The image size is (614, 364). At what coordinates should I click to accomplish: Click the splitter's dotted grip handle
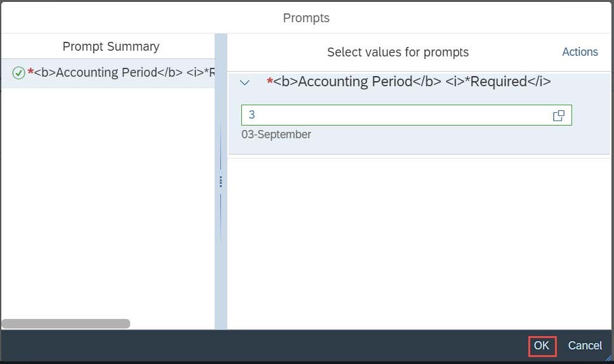tap(221, 181)
